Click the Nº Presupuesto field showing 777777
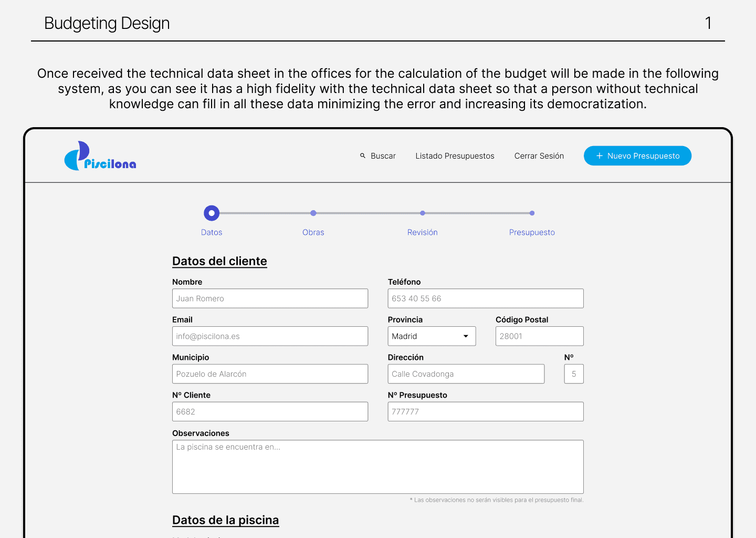 [x=485, y=411]
